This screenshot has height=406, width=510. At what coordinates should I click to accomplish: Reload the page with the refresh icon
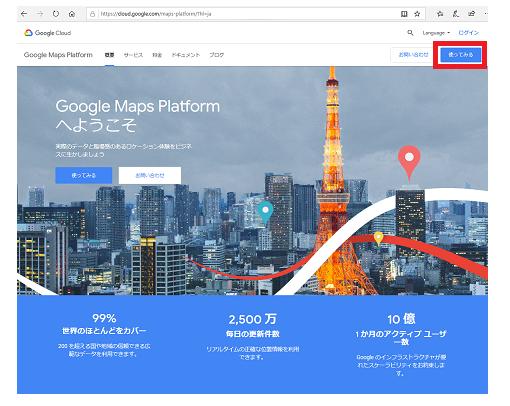[56, 14]
